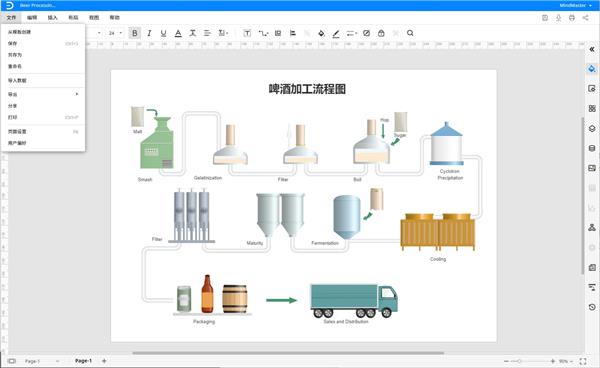Open the history clock icon in sidebar
Screen dimensions: 600x368
tap(592, 307)
